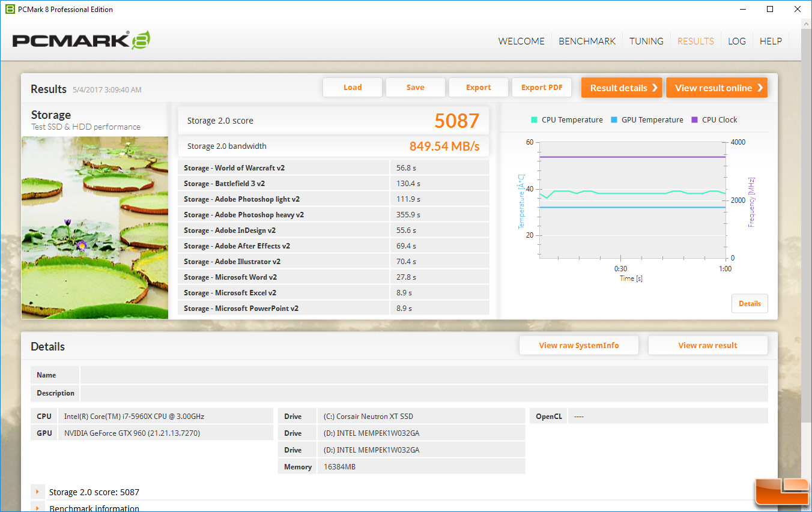Click the 16384MB memory value
This screenshot has width=812, height=512.
point(421,466)
